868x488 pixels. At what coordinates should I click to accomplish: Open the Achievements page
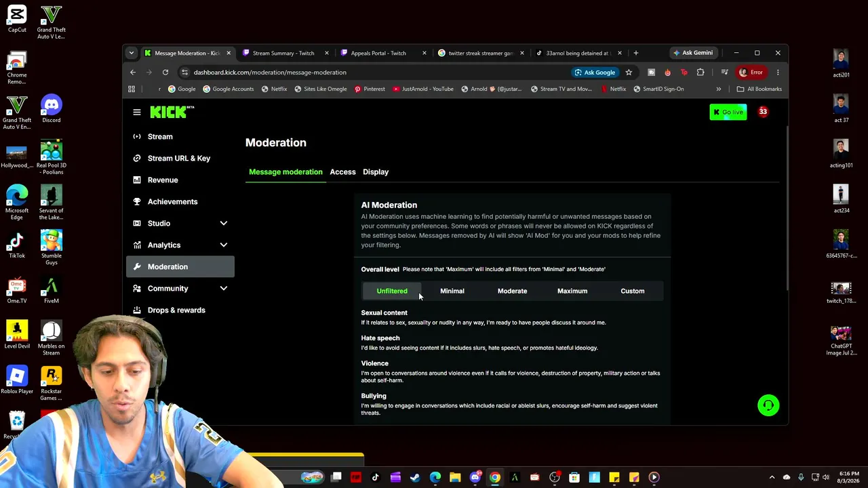coord(180,201)
